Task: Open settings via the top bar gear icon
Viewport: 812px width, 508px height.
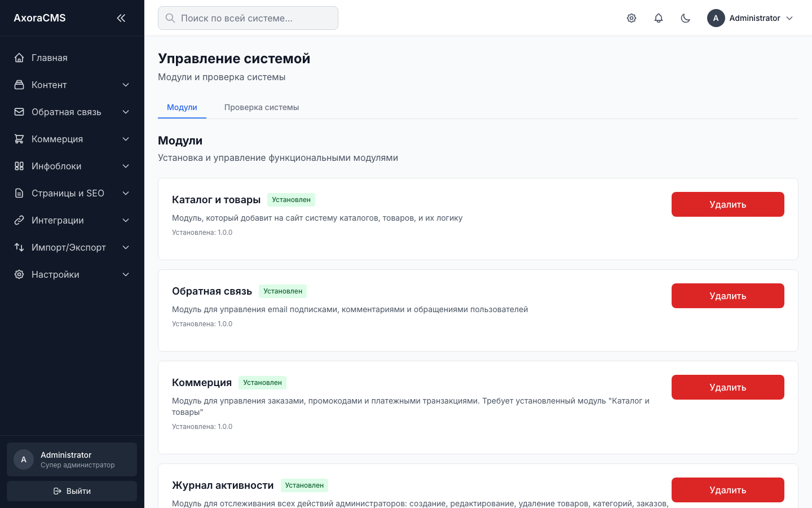Action: (x=632, y=18)
